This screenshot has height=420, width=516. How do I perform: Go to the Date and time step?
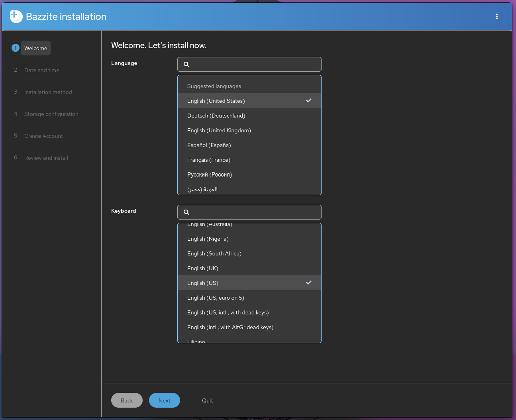(41, 70)
